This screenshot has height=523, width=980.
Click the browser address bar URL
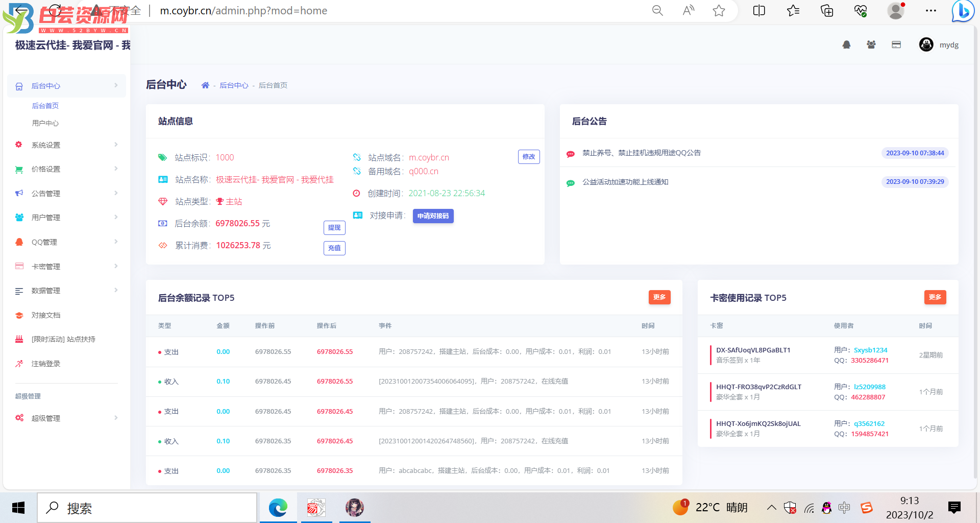[x=243, y=11]
